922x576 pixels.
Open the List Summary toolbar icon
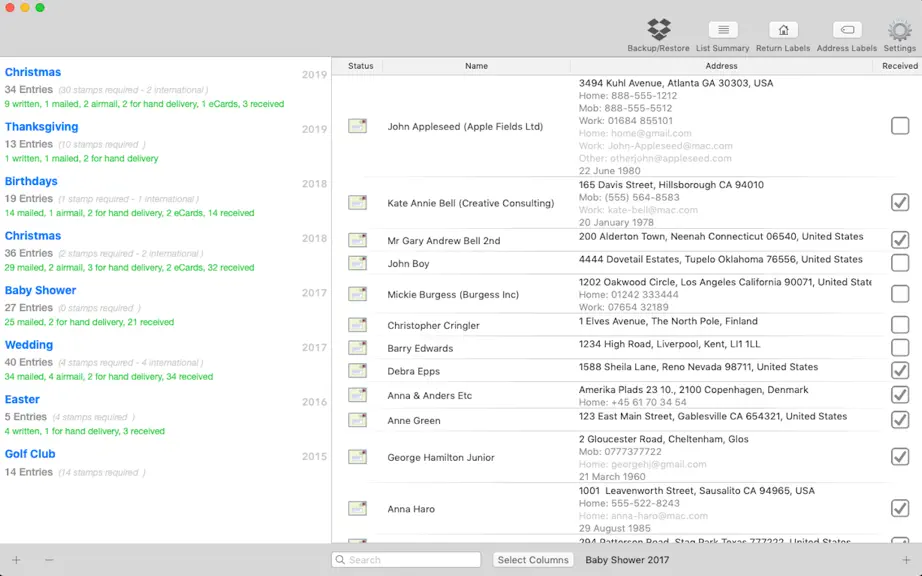point(723,29)
